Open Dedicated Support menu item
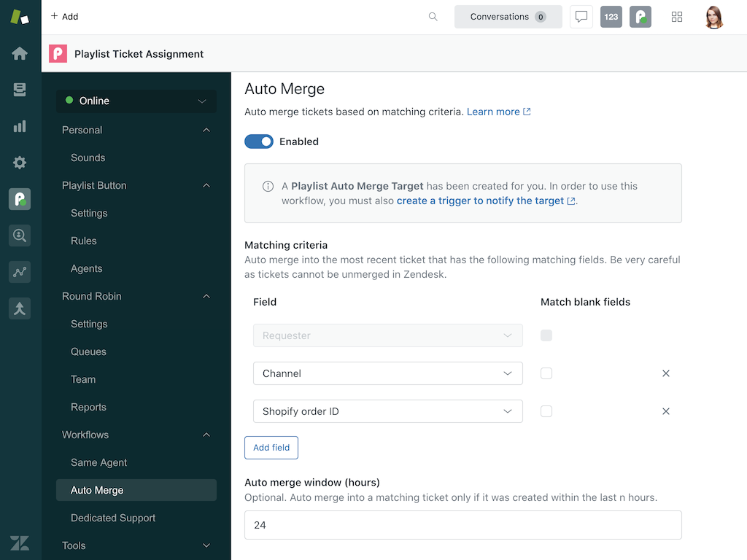Viewport: 747px width, 560px height. coord(113,518)
